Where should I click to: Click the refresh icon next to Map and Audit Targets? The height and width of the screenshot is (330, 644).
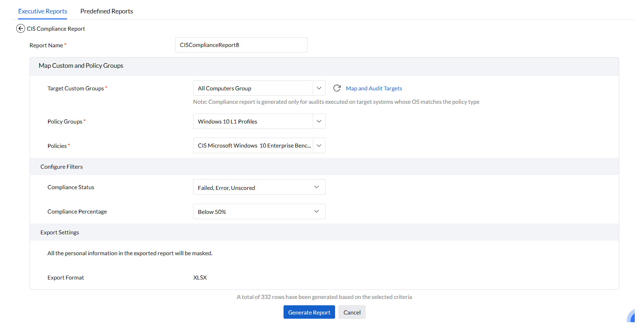tap(337, 88)
